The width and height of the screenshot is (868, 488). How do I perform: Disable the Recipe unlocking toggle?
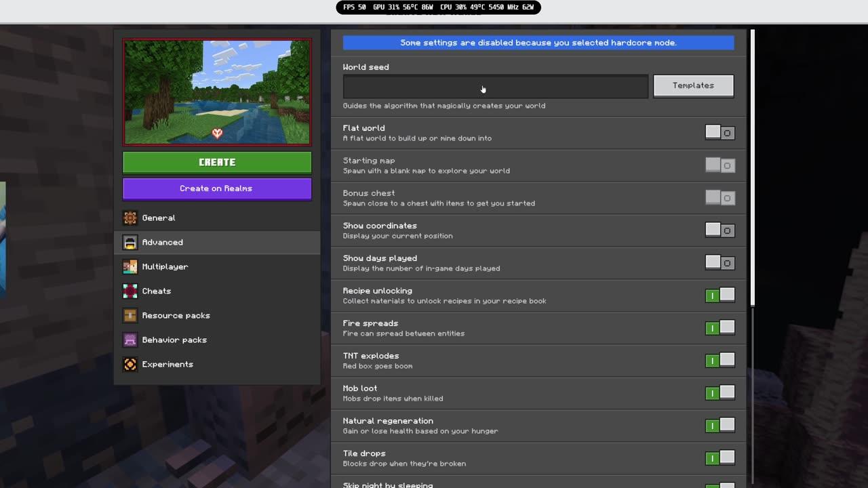click(x=719, y=296)
